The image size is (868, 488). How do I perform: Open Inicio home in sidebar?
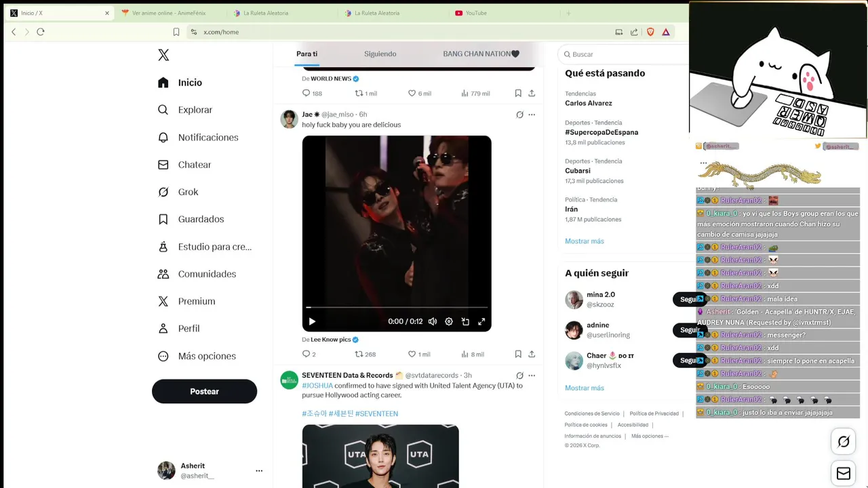click(x=180, y=83)
